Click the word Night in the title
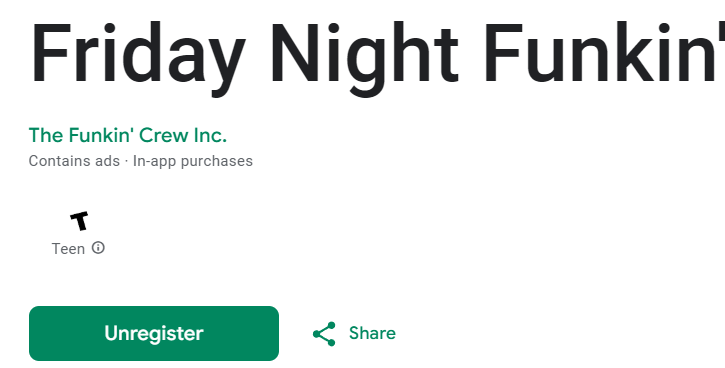This screenshot has width=725, height=368. point(364,58)
